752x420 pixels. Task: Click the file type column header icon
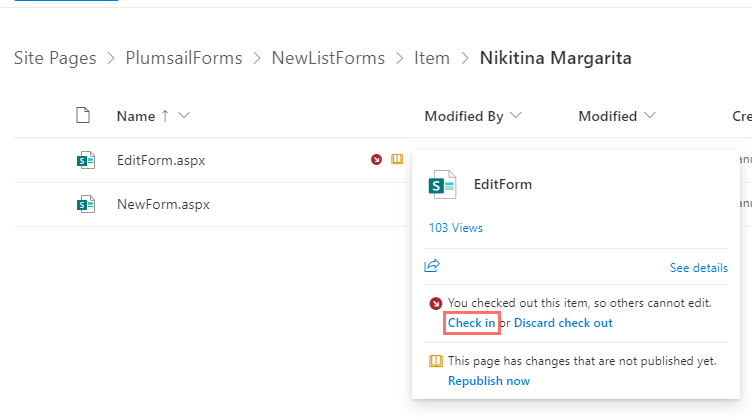85,116
